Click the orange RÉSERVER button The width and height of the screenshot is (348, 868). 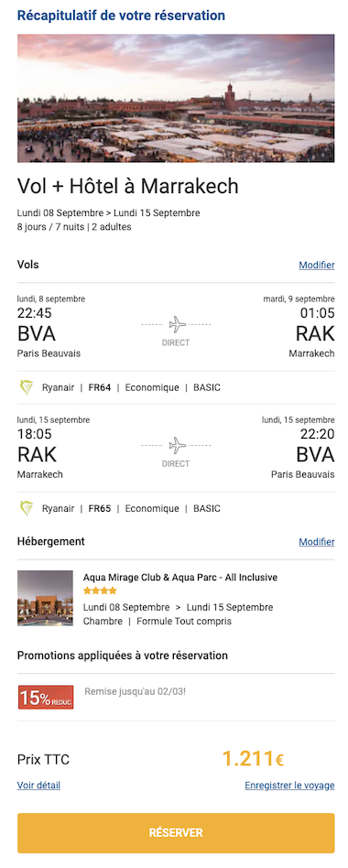176,832
